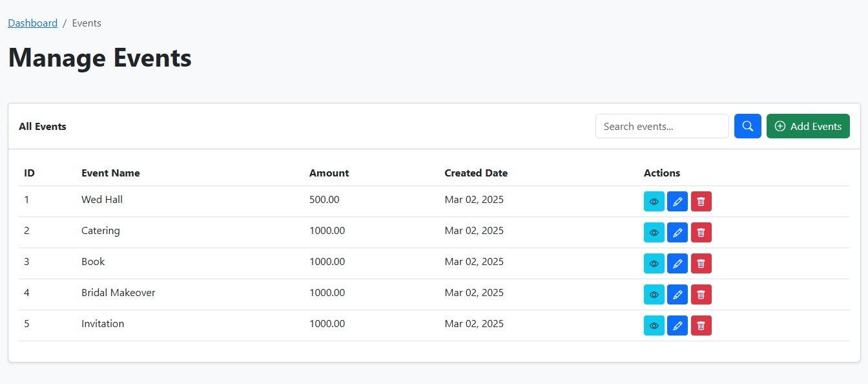The image size is (868, 384).
Task: Click the view eye icon for Wed Hall
Action: coord(654,202)
